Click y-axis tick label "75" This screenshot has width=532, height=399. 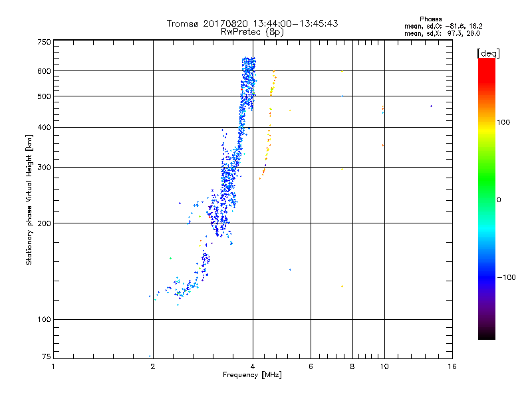click(x=47, y=356)
